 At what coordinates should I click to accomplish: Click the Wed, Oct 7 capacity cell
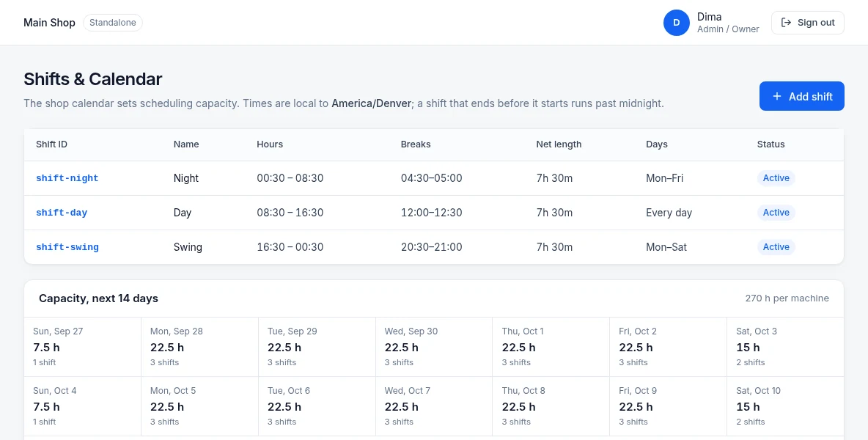(434, 406)
